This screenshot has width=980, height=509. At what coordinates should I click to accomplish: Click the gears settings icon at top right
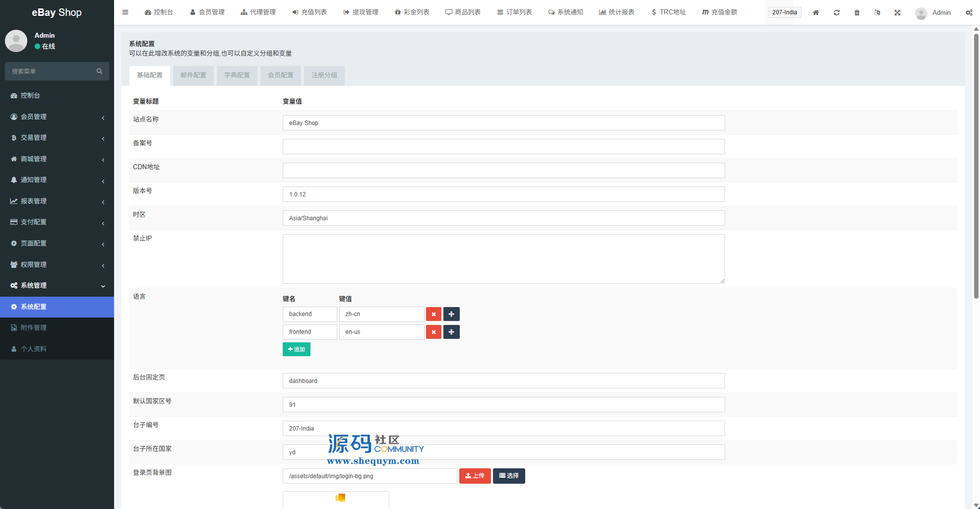point(969,12)
